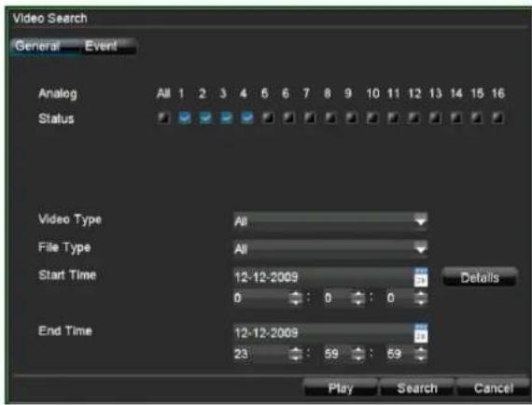This screenshot has width=532, height=405.
Task: Adjust the End Time second stepper
Action: (x=421, y=354)
